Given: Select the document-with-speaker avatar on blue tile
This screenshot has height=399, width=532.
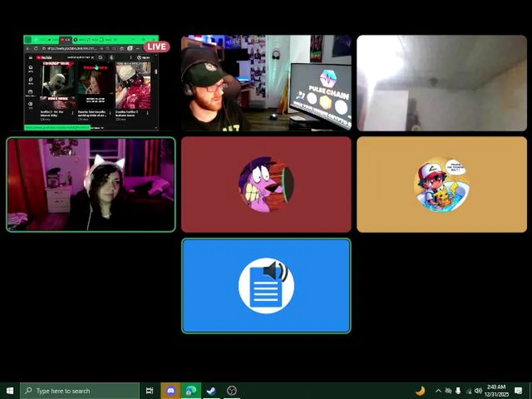Looking at the screenshot, I should pos(267,286).
